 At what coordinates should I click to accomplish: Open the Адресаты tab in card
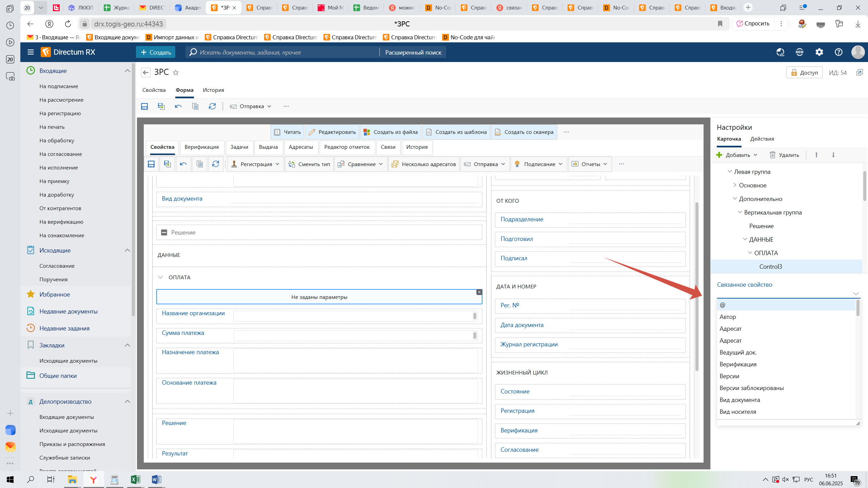point(301,147)
